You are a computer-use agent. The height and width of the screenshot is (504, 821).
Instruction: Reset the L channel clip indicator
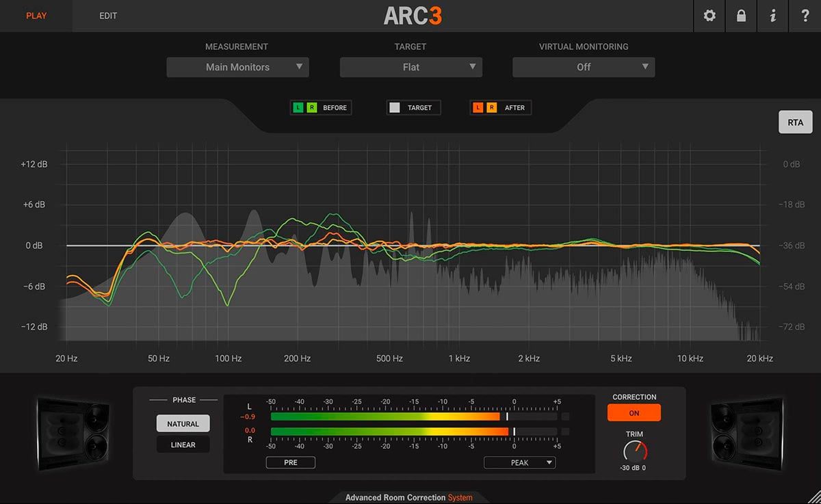[x=565, y=416]
